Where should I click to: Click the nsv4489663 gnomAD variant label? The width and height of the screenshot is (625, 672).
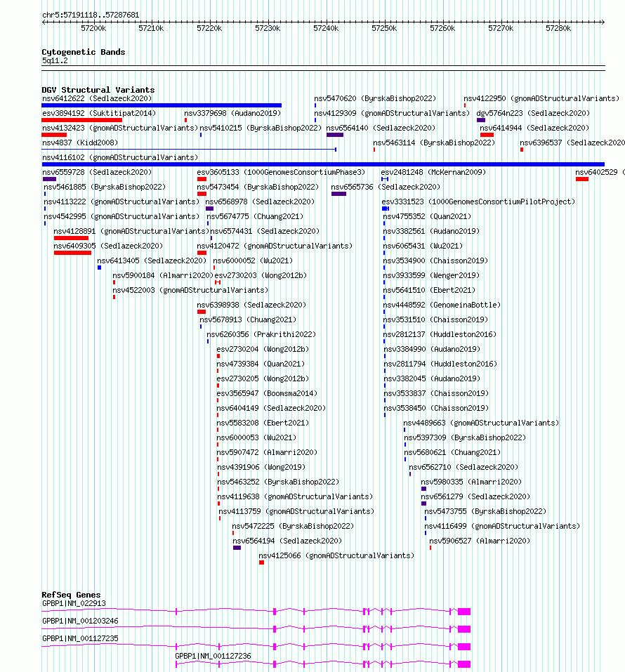tap(482, 423)
